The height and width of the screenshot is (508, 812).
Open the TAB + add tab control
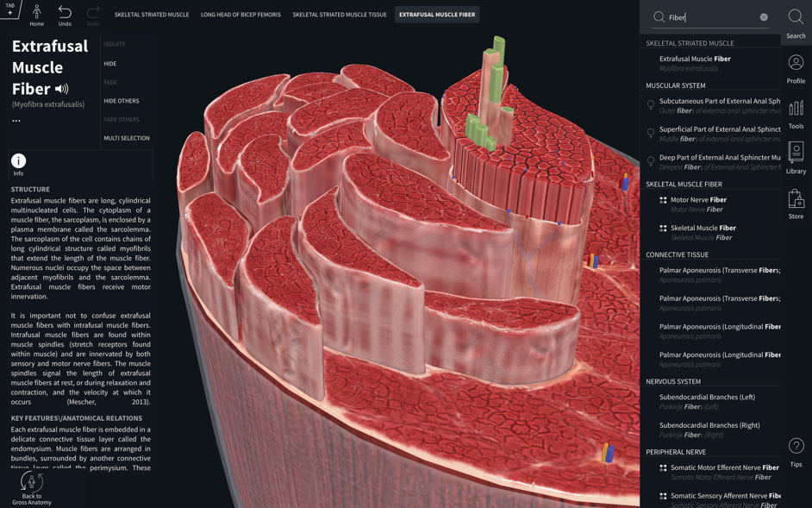tap(9, 9)
